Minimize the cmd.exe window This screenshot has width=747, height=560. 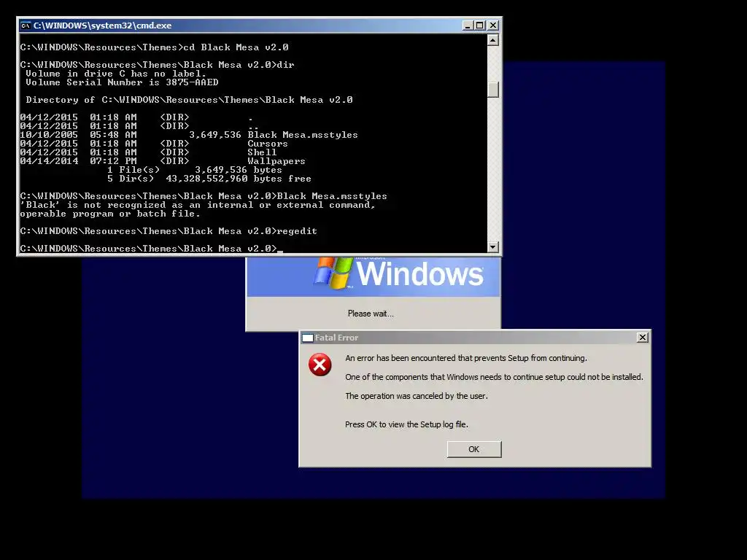pyautogui.click(x=468, y=26)
